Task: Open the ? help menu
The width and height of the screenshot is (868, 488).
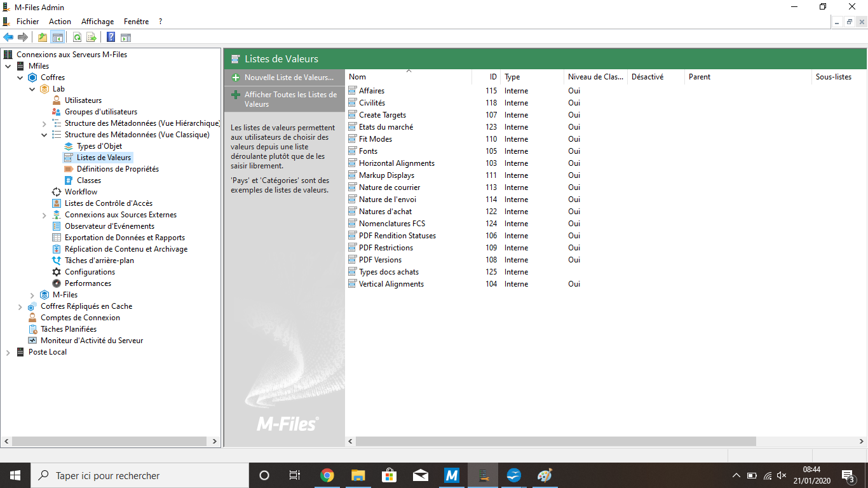Action: (161, 22)
